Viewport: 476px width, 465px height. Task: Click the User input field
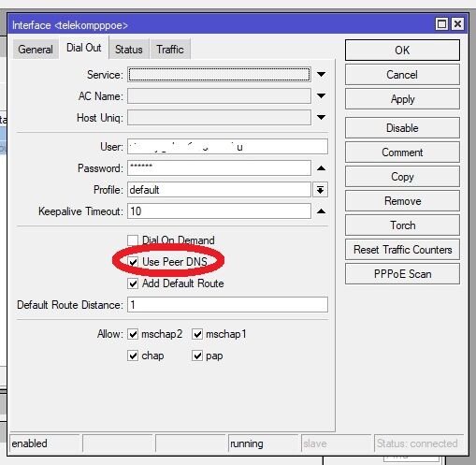[227, 147]
